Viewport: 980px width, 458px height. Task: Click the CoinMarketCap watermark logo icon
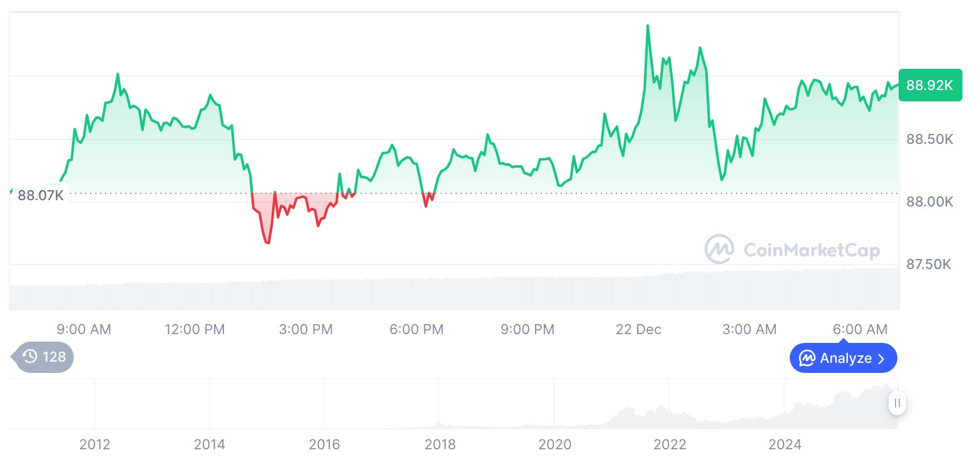tap(719, 250)
